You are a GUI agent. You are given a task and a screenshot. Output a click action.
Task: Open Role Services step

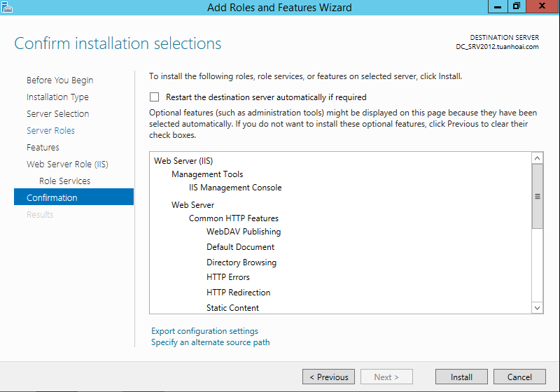64,181
